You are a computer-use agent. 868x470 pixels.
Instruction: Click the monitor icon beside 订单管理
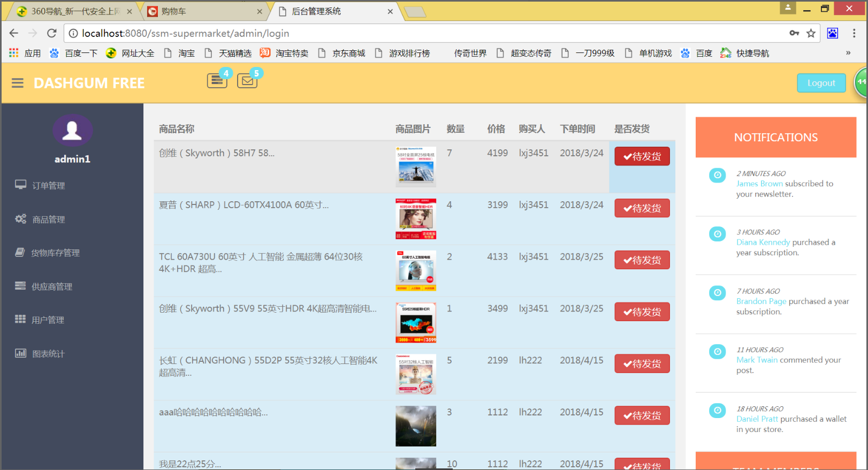click(20, 185)
